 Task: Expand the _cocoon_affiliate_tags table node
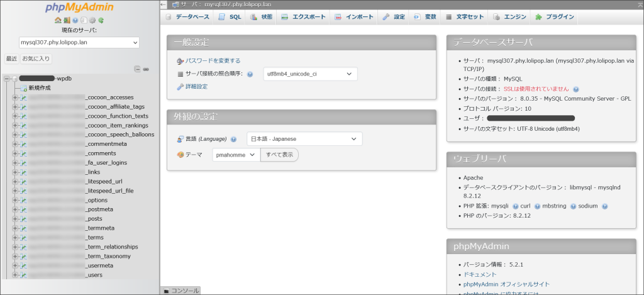tap(15, 107)
